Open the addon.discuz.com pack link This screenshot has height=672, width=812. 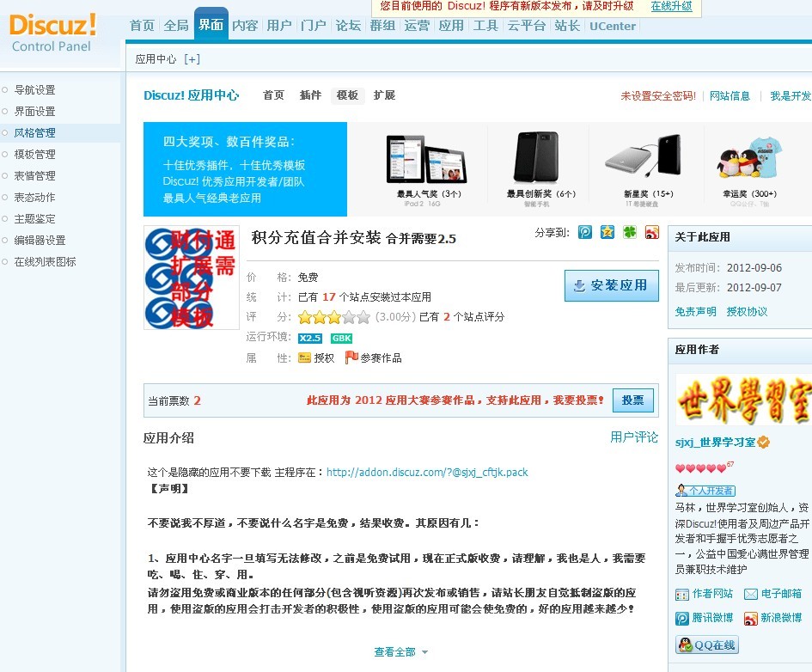427,472
